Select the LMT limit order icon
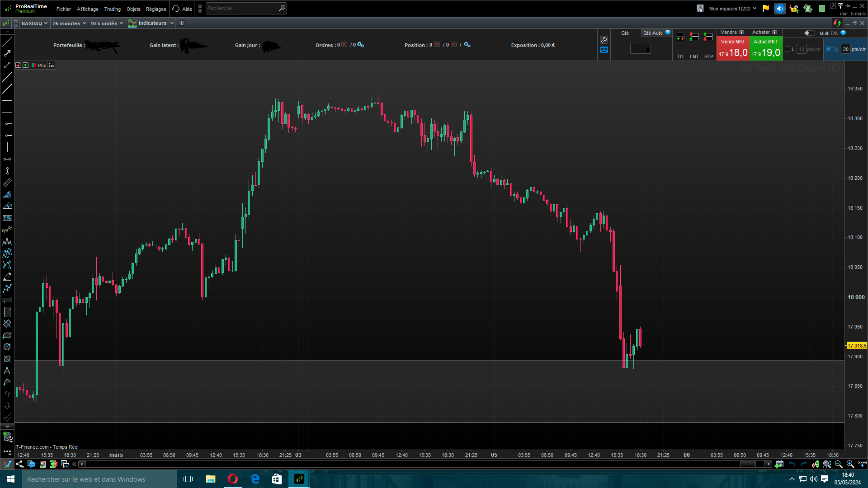The width and height of the screenshot is (868, 488). (x=694, y=37)
